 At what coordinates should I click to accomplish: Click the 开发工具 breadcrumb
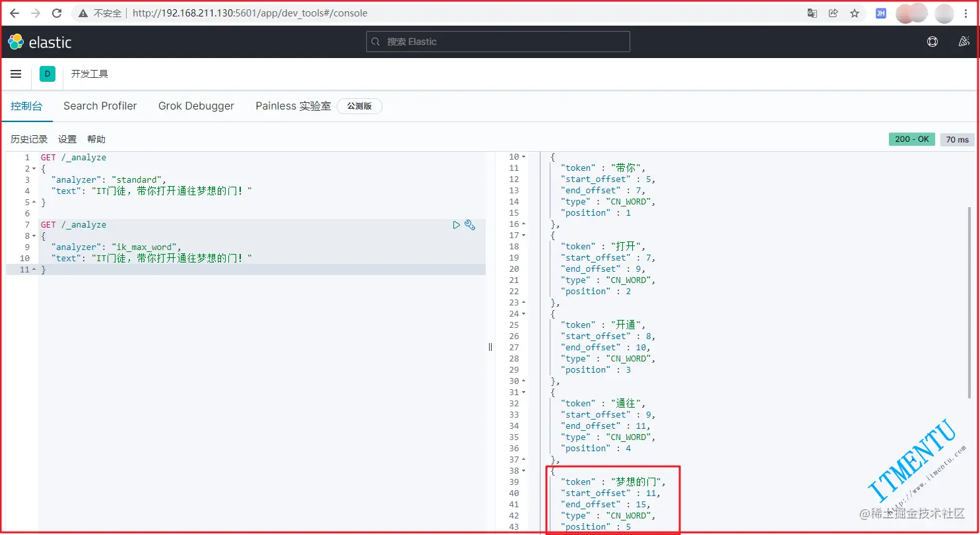pyautogui.click(x=90, y=74)
